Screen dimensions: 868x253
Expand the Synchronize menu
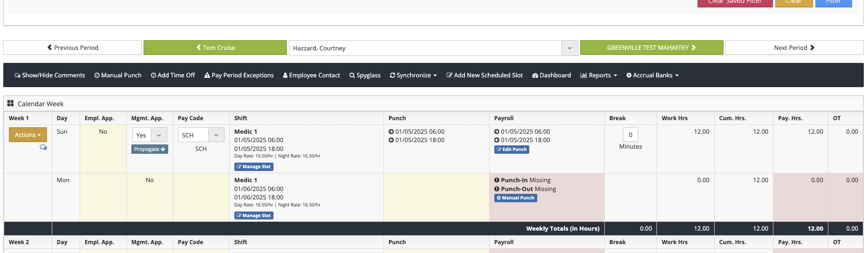click(x=413, y=75)
